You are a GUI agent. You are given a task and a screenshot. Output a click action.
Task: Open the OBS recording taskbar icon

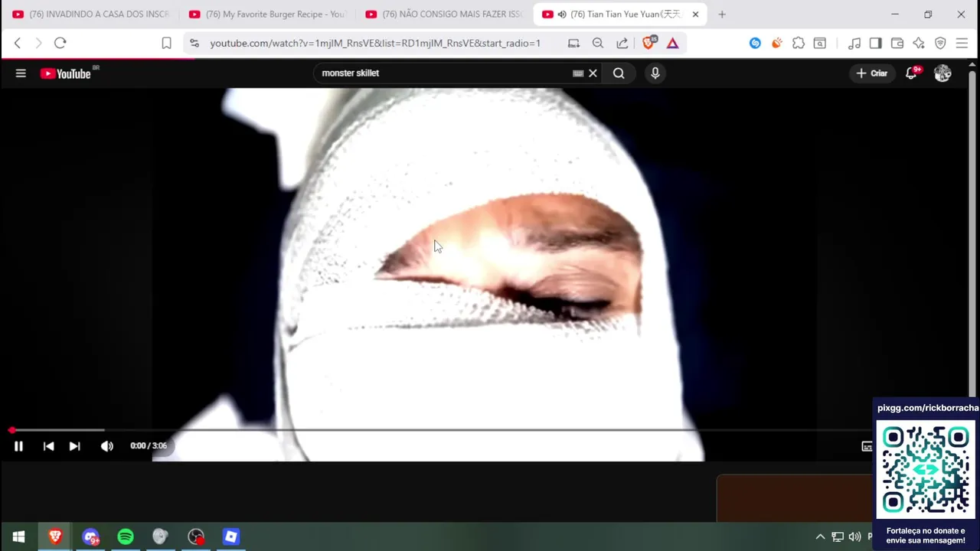(196, 537)
